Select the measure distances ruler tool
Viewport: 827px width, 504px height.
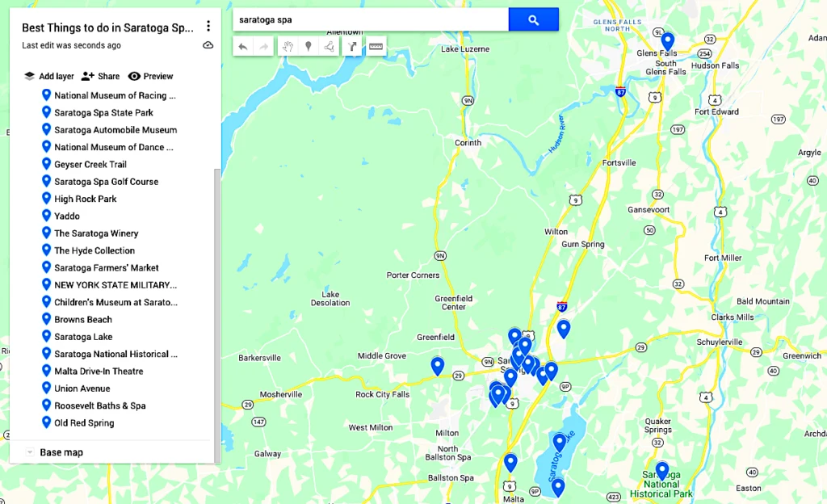pos(376,47)
